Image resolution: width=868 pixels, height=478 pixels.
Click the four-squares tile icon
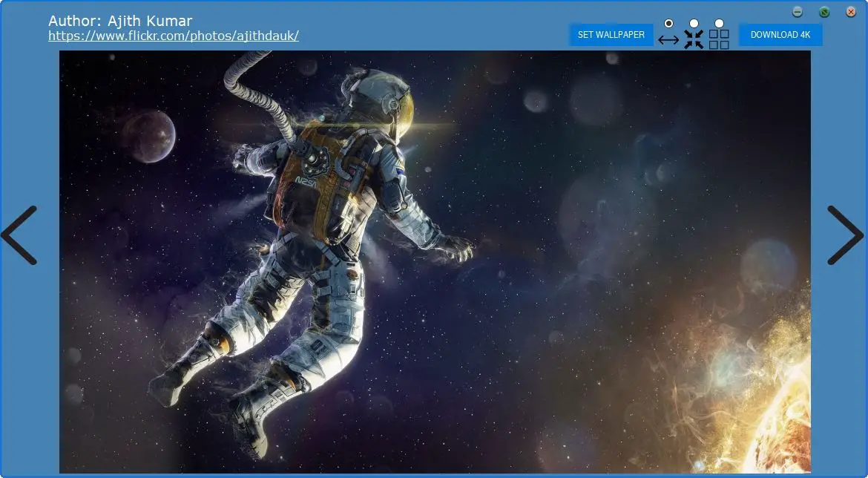[719, 39]
